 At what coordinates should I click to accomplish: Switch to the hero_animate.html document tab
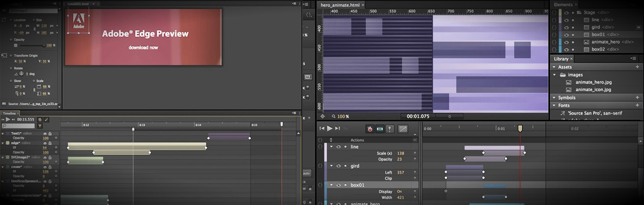pos(339,5)
